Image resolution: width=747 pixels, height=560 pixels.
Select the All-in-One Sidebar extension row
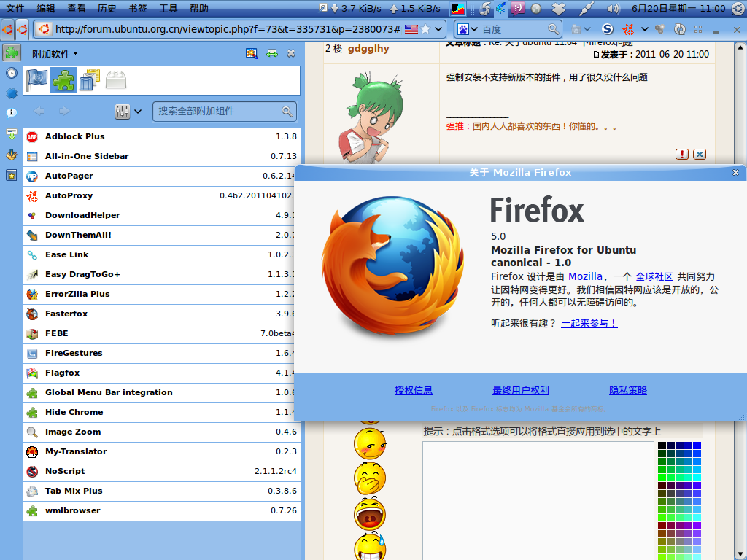161,156
